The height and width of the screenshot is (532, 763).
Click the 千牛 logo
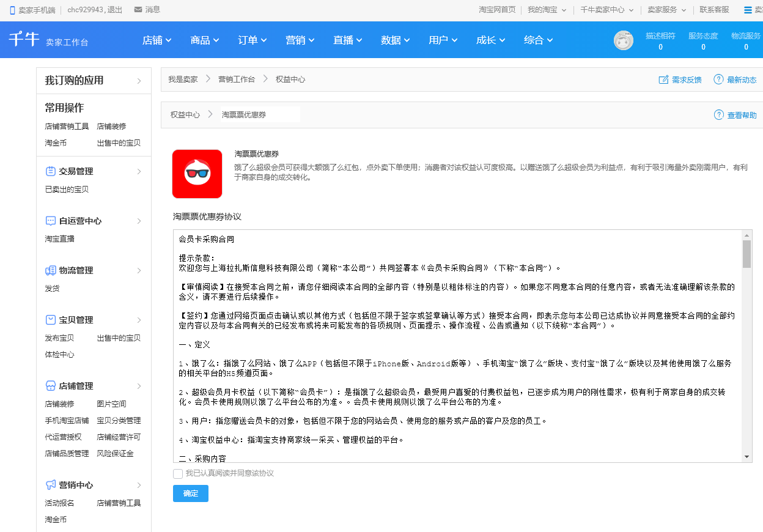24,39
